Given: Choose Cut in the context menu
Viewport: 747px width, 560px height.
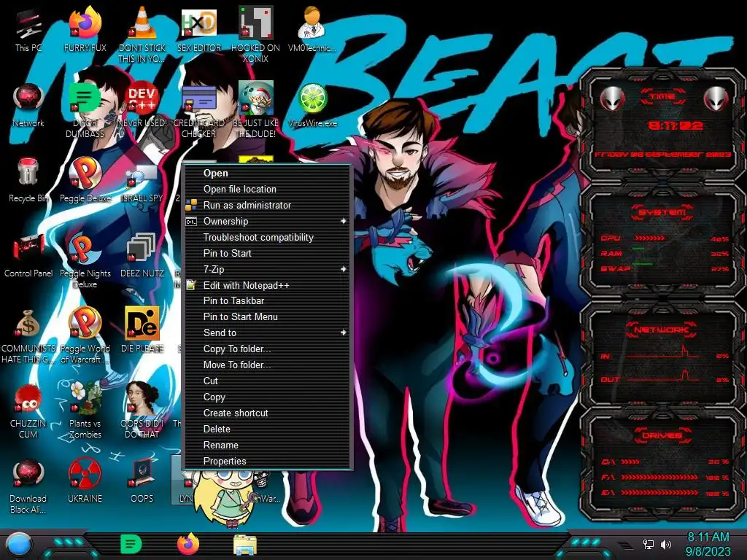Looking at the screenshot, I should coord(267,381).
